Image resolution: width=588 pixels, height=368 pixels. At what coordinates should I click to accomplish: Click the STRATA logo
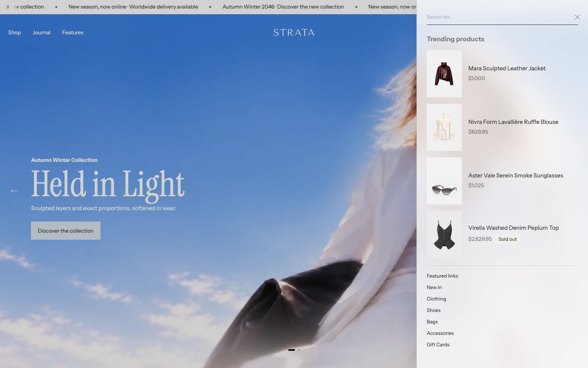point(294,33)
